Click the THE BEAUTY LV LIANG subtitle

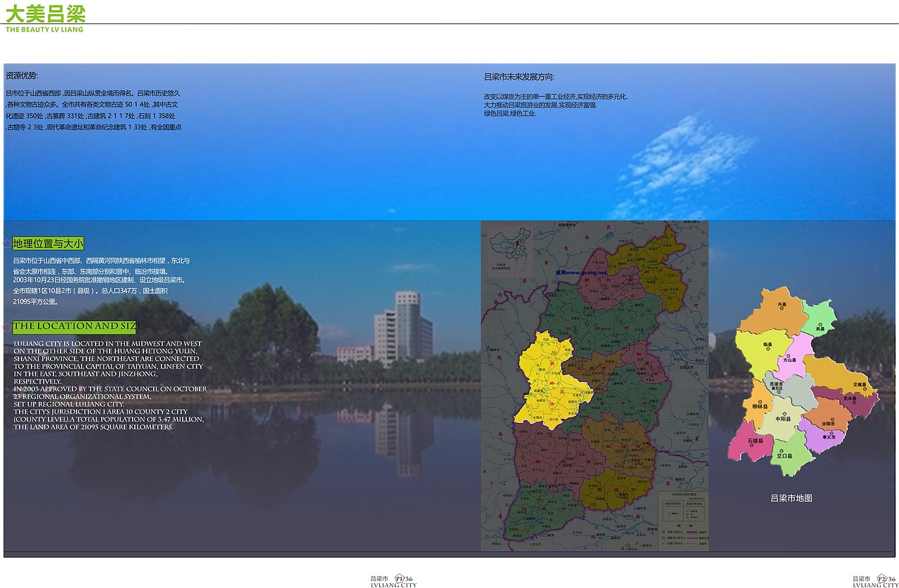(x=44, y=30)
